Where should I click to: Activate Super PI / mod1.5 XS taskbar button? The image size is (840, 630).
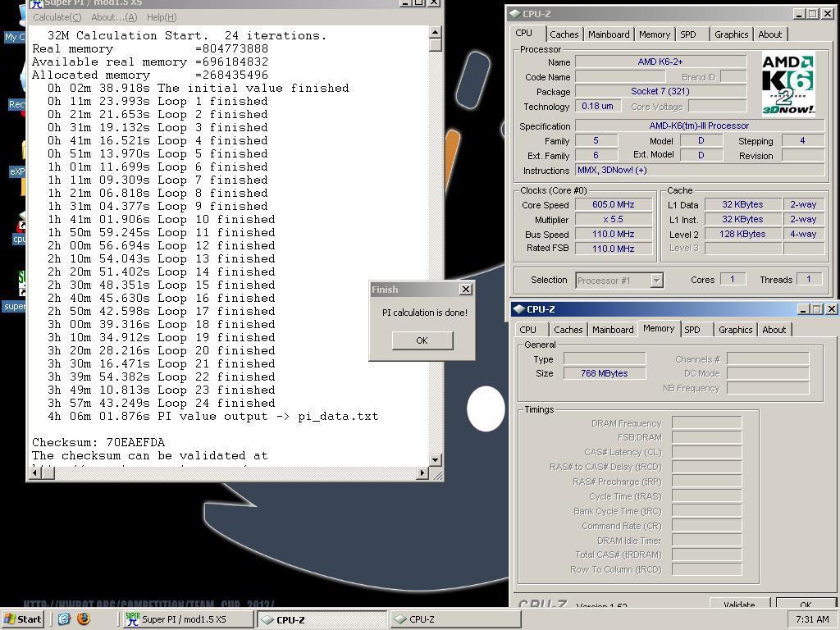[189, 619]
